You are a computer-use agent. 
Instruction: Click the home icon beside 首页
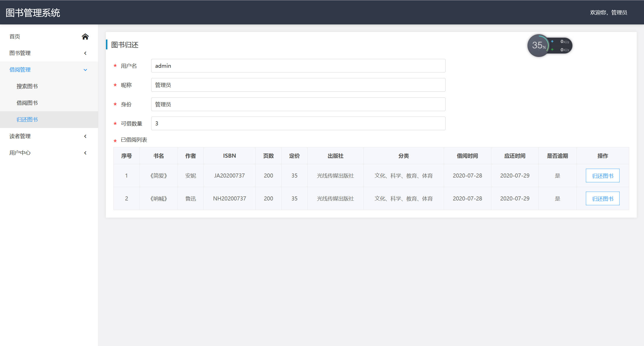click(x=85, y=37)
